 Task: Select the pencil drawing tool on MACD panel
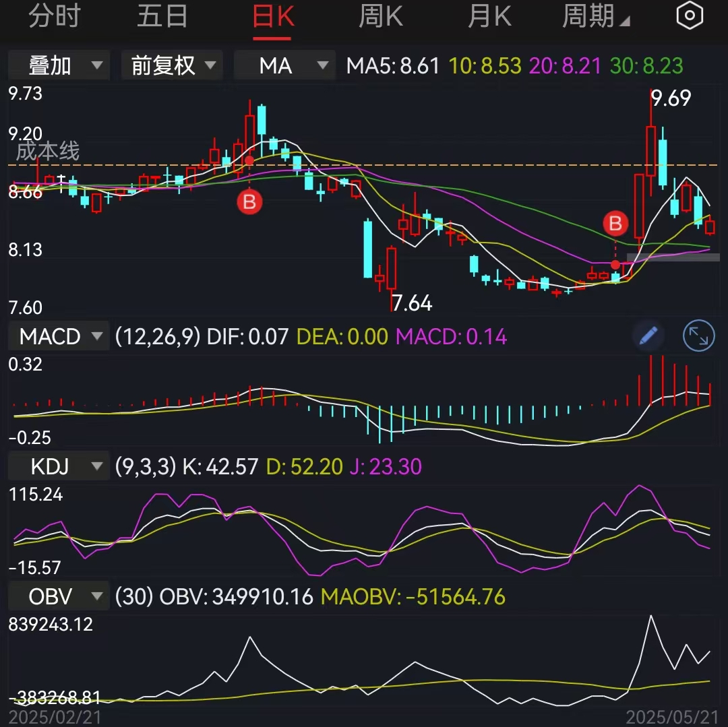tap(648, 336)
